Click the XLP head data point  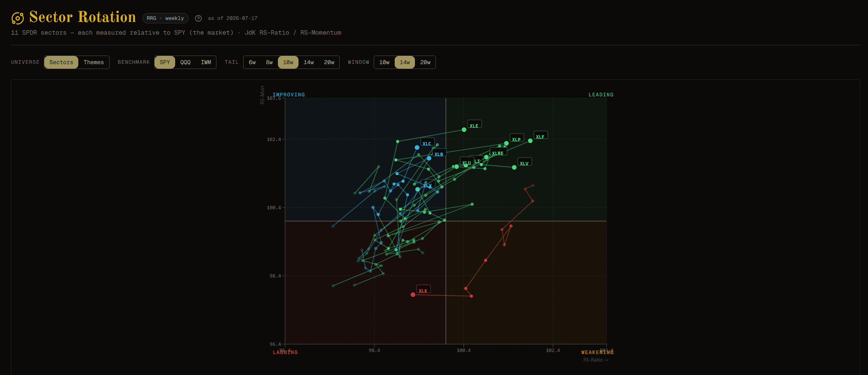(x=506, y=143)
